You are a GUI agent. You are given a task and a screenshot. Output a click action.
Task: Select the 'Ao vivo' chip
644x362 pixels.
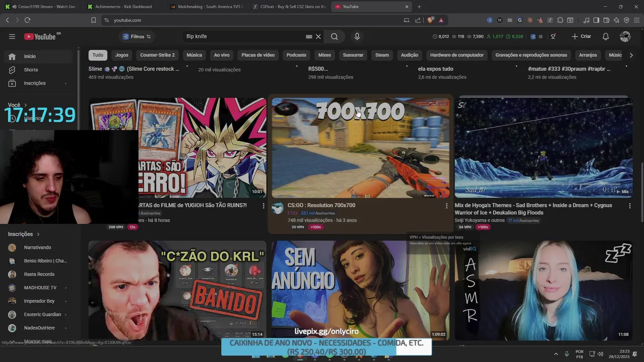tap(222, 55)
